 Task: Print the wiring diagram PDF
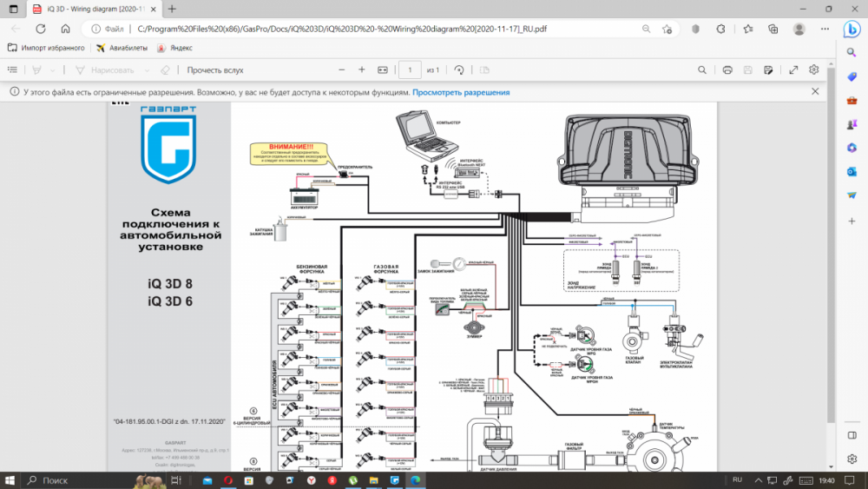(727, 69)
